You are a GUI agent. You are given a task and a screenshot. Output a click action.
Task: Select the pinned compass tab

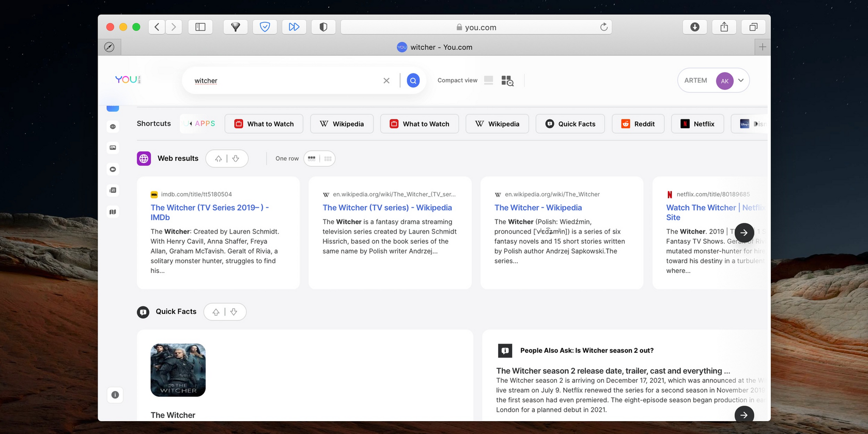pyautogui.click(x=110, y=47)
